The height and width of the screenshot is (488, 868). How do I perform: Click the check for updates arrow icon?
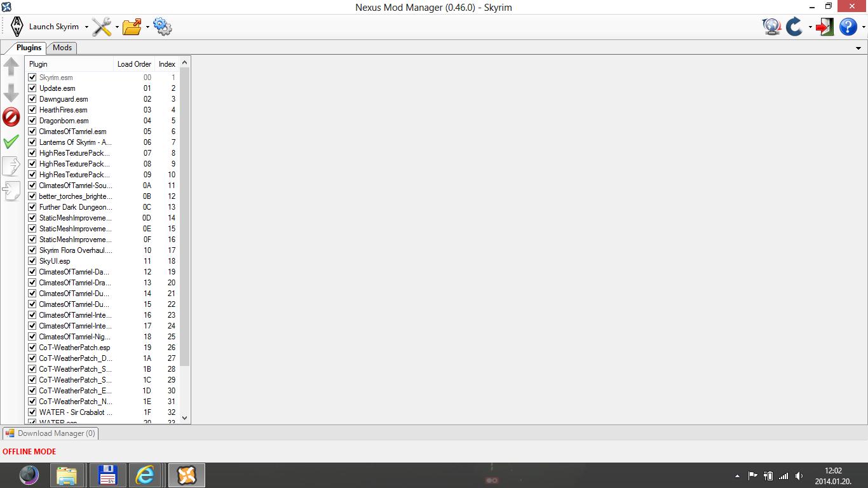[794, 27]
